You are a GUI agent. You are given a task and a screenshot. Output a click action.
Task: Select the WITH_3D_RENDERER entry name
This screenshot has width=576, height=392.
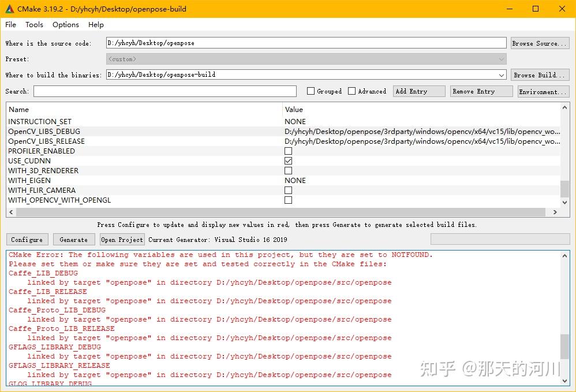pos(43,170)
